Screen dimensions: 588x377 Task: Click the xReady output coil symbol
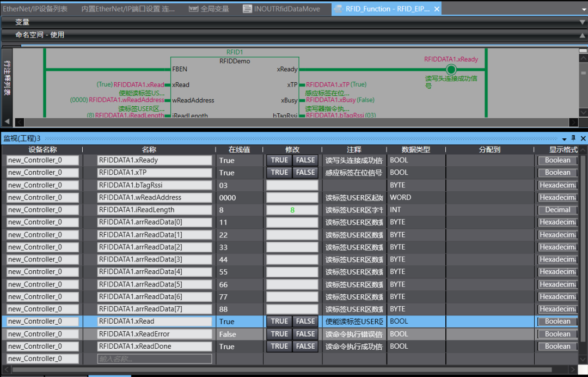point(451,69)
